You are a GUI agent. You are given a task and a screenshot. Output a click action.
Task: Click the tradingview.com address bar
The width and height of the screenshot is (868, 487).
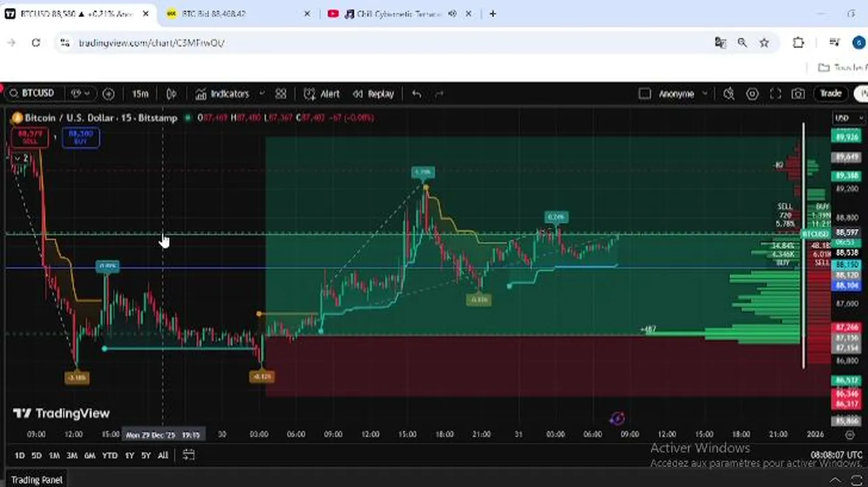point(151,43)
